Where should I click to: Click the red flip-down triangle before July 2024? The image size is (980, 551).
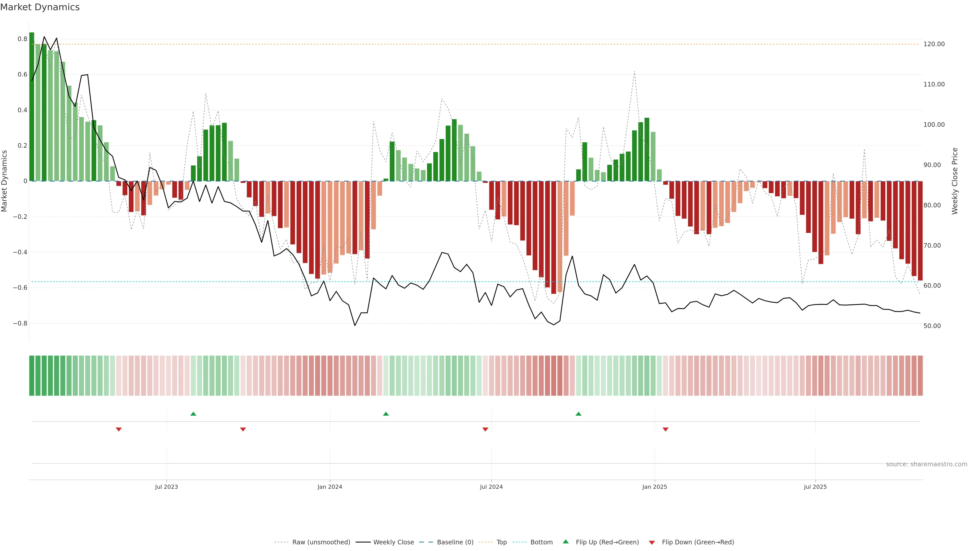coord(485,429)
